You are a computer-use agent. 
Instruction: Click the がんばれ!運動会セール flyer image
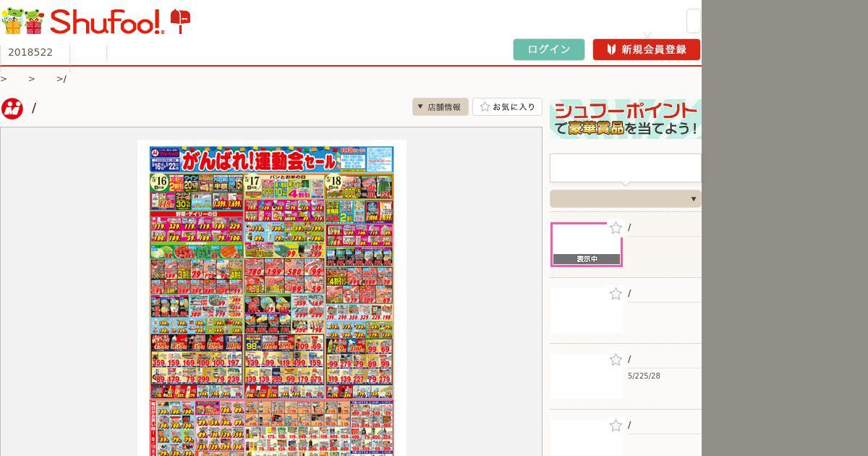[272, 298]
